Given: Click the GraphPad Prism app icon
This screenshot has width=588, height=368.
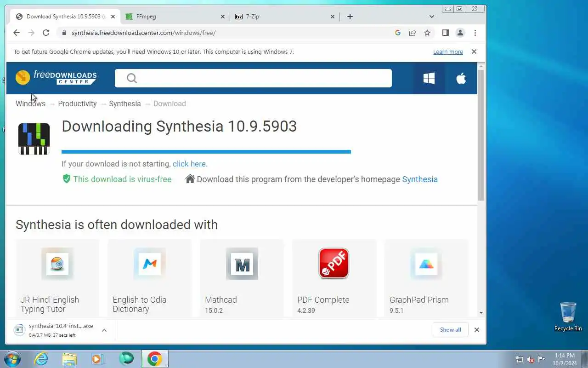Looking at the screenshot, I should point(426,264).
